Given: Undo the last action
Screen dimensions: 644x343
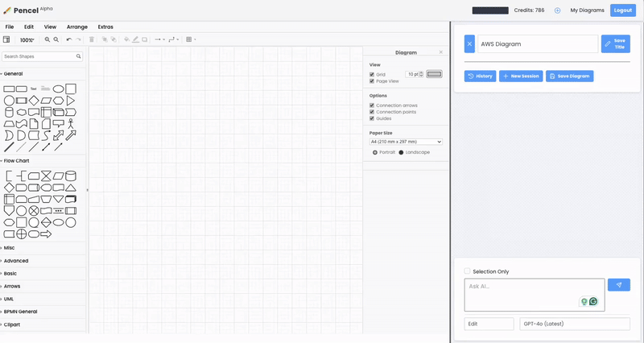Looking at the screenshot, I should tap(69, 39).
